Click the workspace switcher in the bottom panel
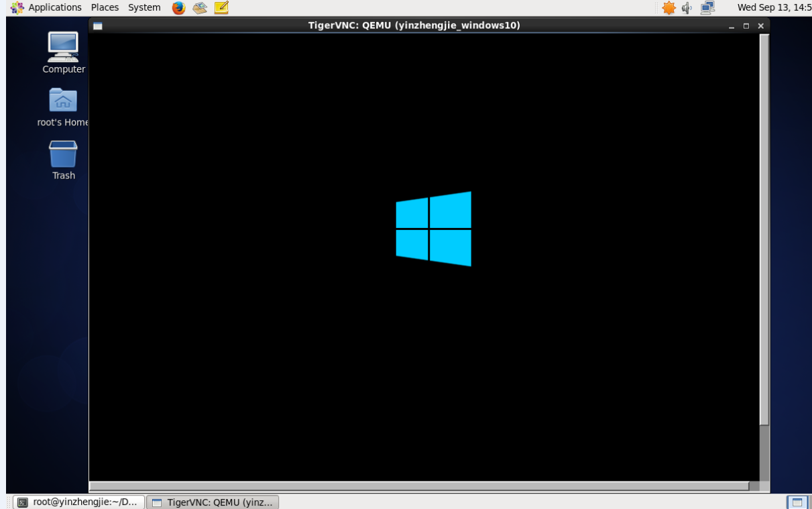This screenshot has width=812, height=509. click(x=797, y=502)
